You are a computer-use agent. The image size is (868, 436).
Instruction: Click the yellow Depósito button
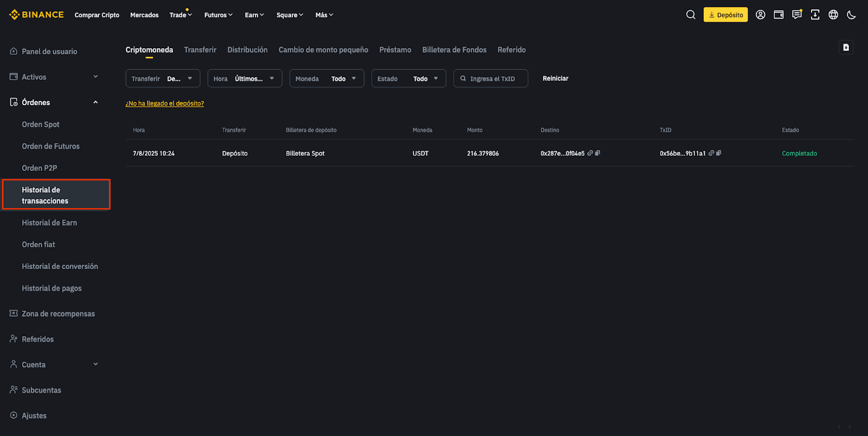click(725, 15)
